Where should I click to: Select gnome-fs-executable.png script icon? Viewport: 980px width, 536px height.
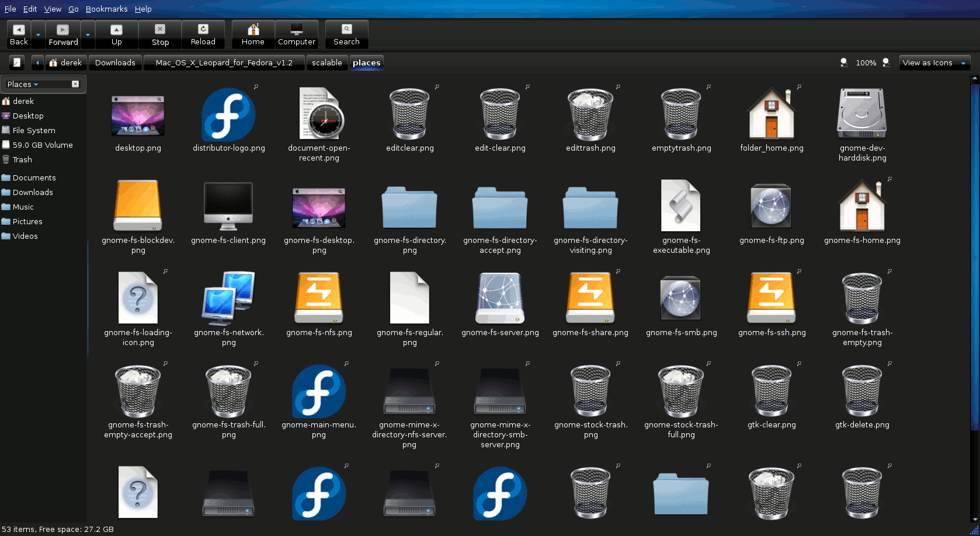[681, 206]
